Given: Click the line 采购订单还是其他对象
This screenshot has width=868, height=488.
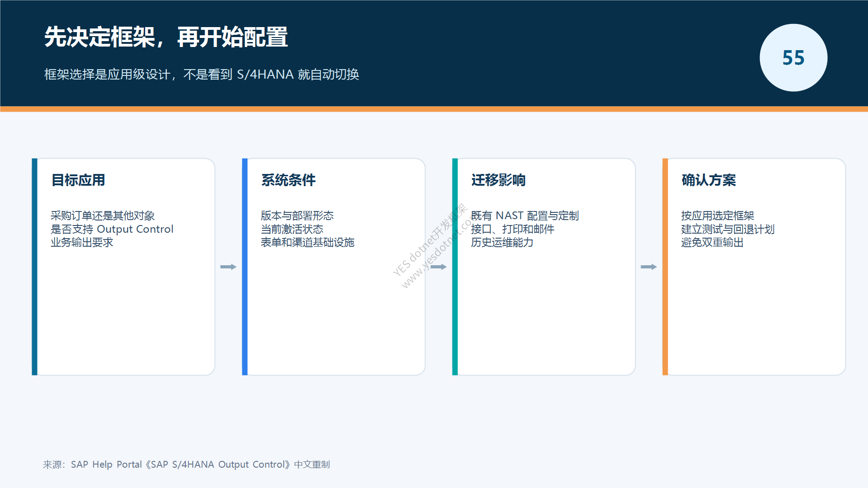Looking at the screenshot, I should click(103, 216).
